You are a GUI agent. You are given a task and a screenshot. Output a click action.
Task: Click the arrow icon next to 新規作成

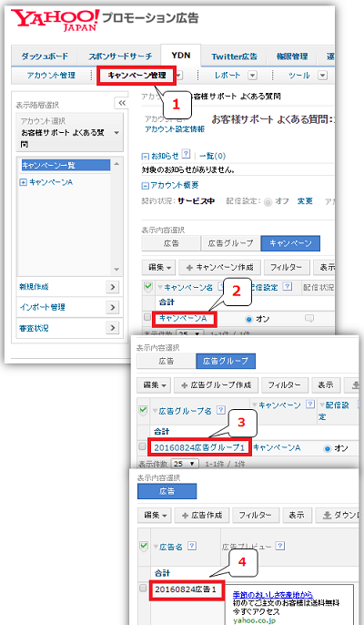(x=113, y=287)
